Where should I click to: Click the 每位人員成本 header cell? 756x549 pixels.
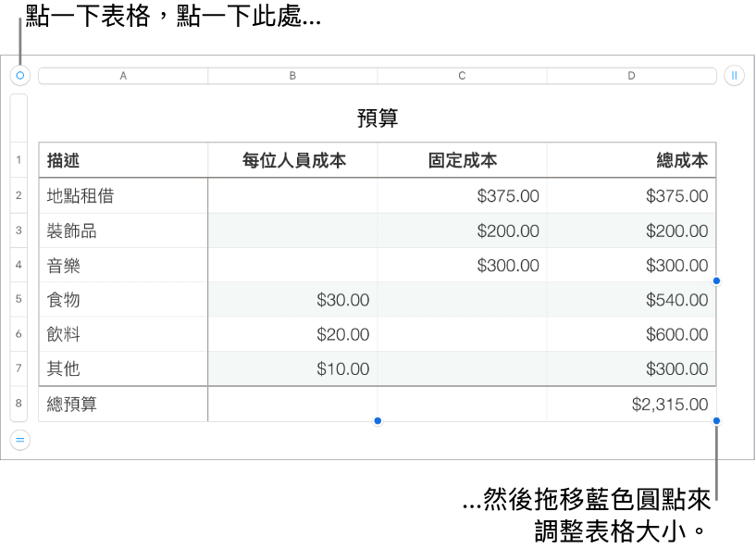(292, 160)
